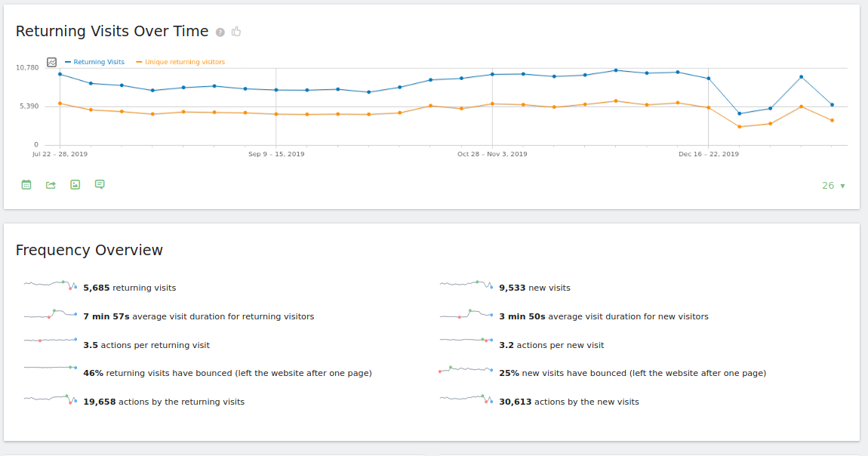
Task: Click the sparkline beside 9,533 new visits
Action: pos(466,285)
